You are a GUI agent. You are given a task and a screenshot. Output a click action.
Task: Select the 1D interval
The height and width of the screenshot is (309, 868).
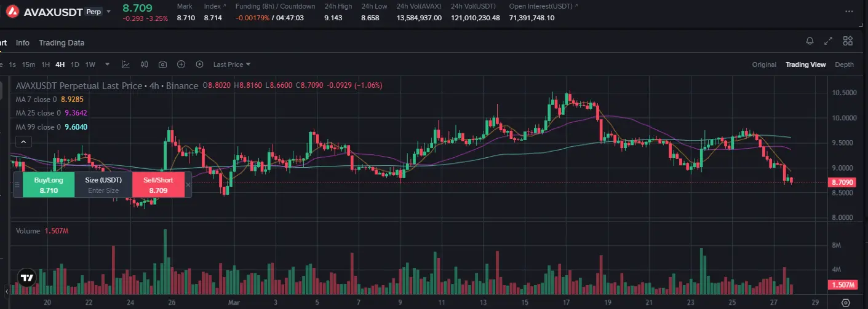point(74,65)
